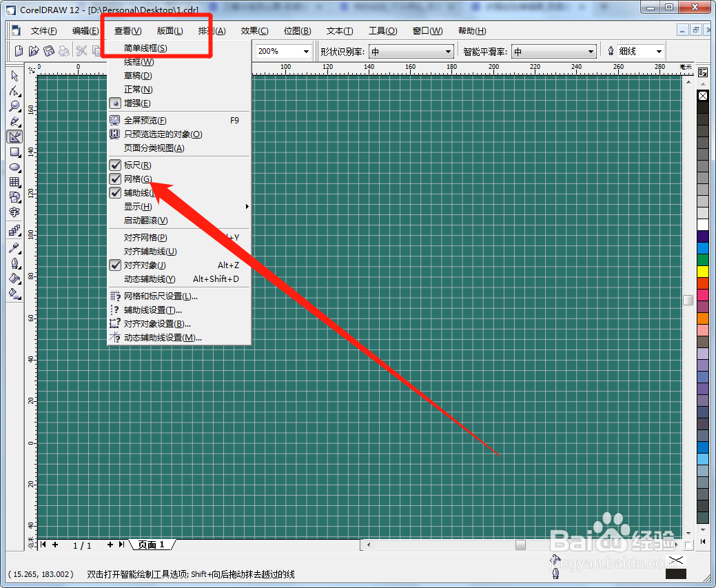Open the Tools (工具) menu
Screen dimensions: 716x588
point(382,30)
